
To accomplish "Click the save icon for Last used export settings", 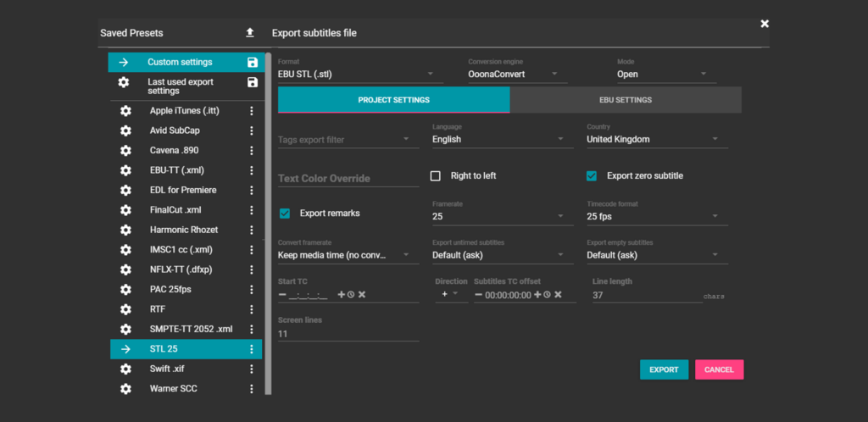I will pyautogui.click(x=253, y=82).
